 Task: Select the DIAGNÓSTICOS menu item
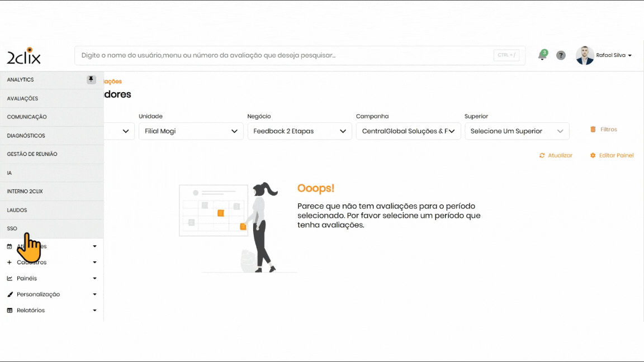click(x=26, y=136)
